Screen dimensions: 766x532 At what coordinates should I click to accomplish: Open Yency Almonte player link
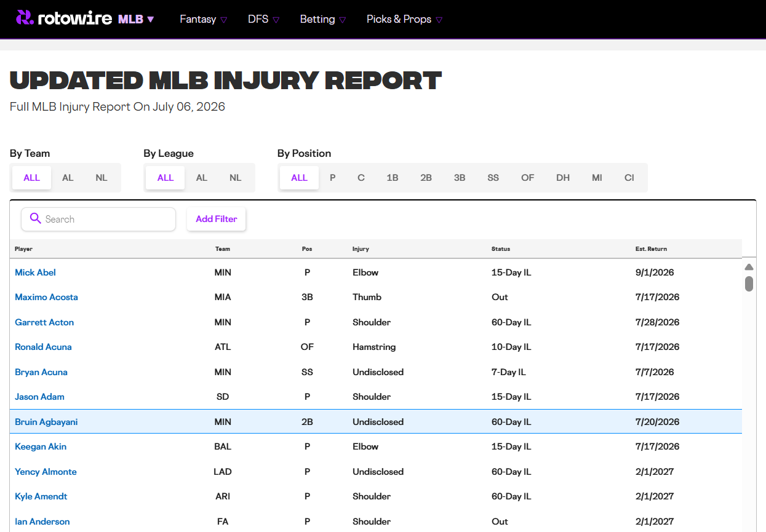(x=46, y=472)
